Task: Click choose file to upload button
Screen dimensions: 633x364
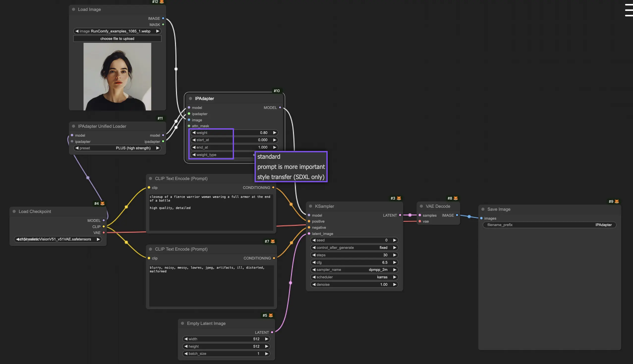Action: pos(117,39)
